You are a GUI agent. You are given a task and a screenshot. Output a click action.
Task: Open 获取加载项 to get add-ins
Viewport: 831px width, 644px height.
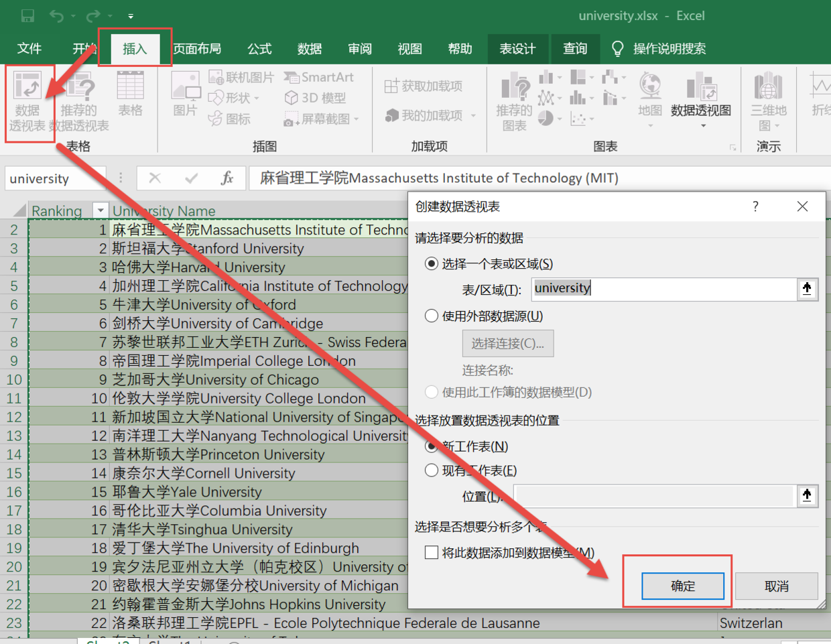point(424,86)
